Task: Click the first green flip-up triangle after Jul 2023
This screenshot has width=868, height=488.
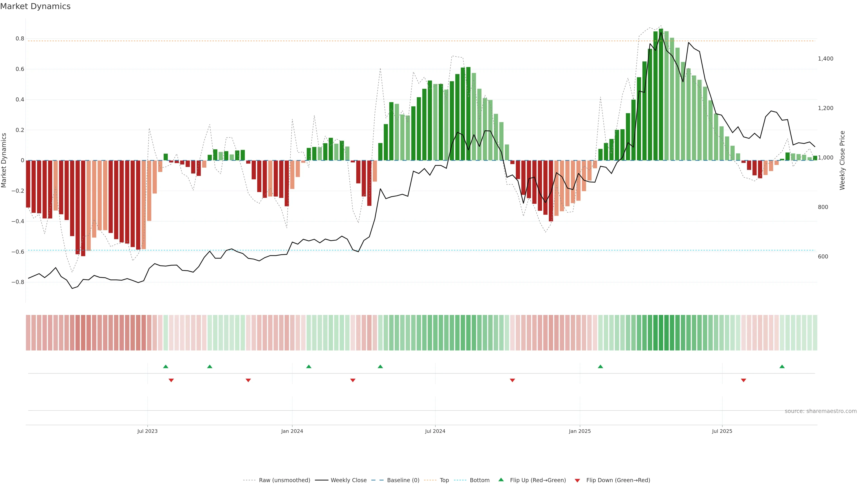Action: tap(165, 366)
